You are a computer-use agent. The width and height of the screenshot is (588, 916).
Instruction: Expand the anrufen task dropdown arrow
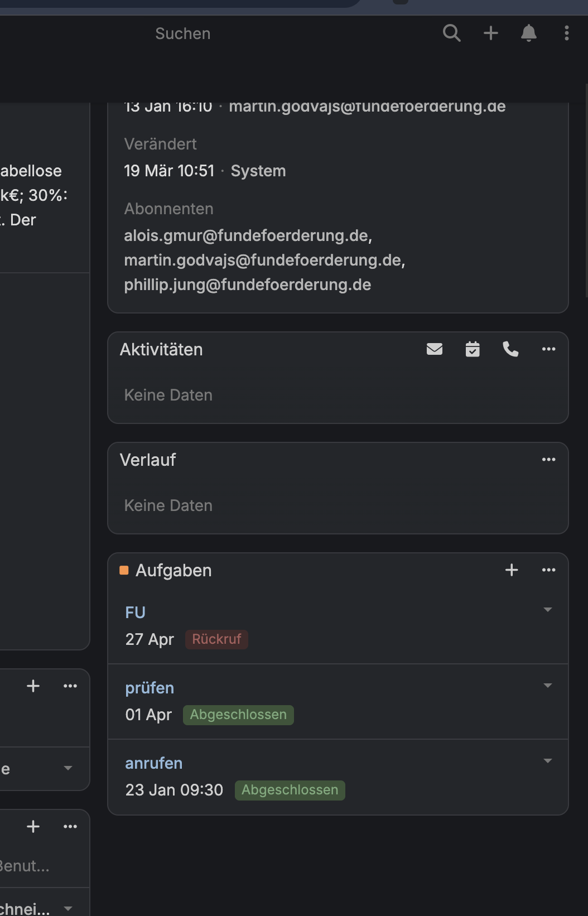548,761
